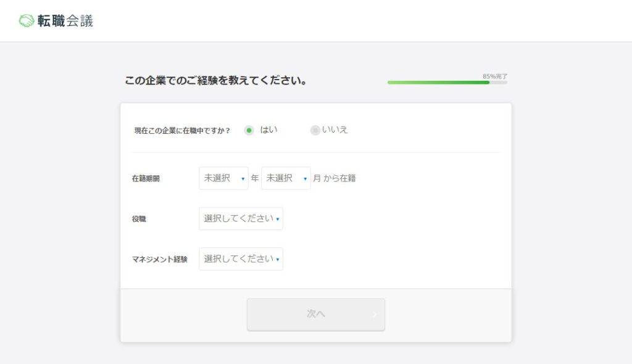Click the blue arrow in 役職 dropdown
632x364 pixels.
pyautogui.click(x=278, y=219)
